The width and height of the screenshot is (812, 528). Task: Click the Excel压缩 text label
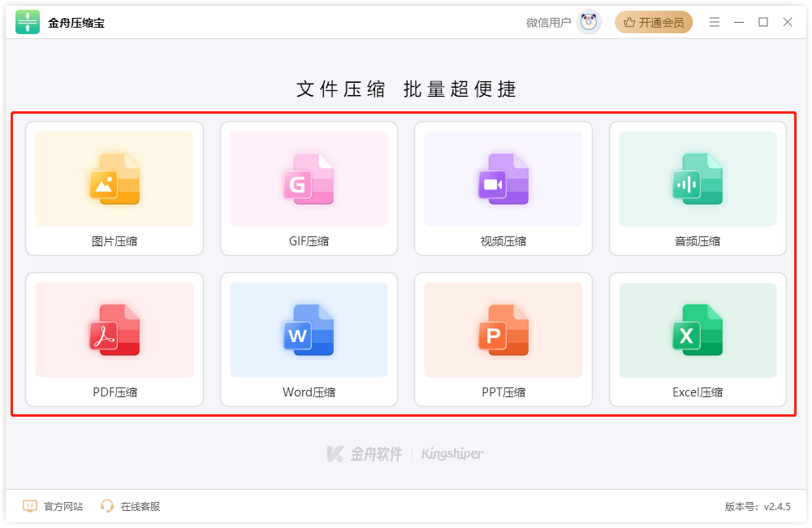[x=698, y=392]
